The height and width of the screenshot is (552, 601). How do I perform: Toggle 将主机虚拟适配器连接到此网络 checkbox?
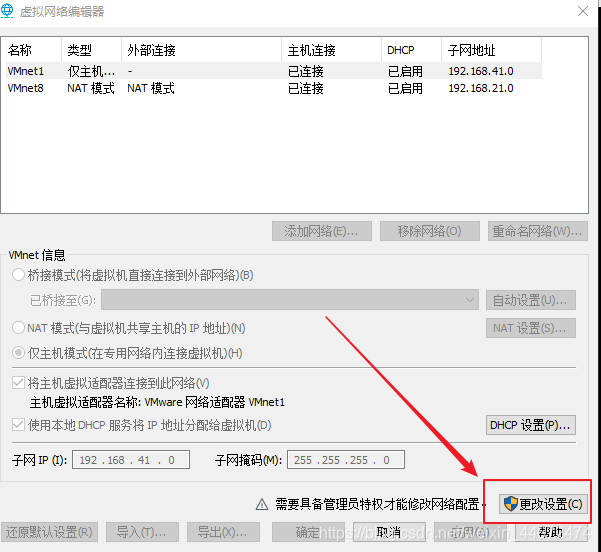[18, 383]
